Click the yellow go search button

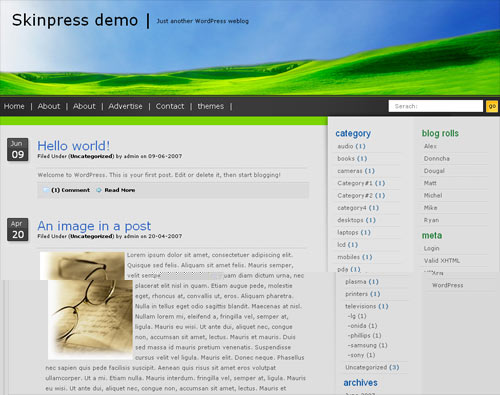[492, 106]
